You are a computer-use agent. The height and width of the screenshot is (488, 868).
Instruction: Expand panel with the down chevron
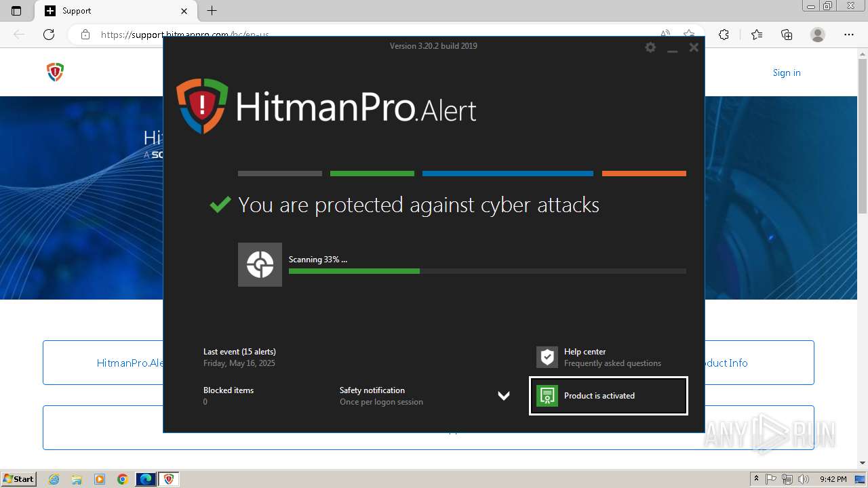(504, 396)
